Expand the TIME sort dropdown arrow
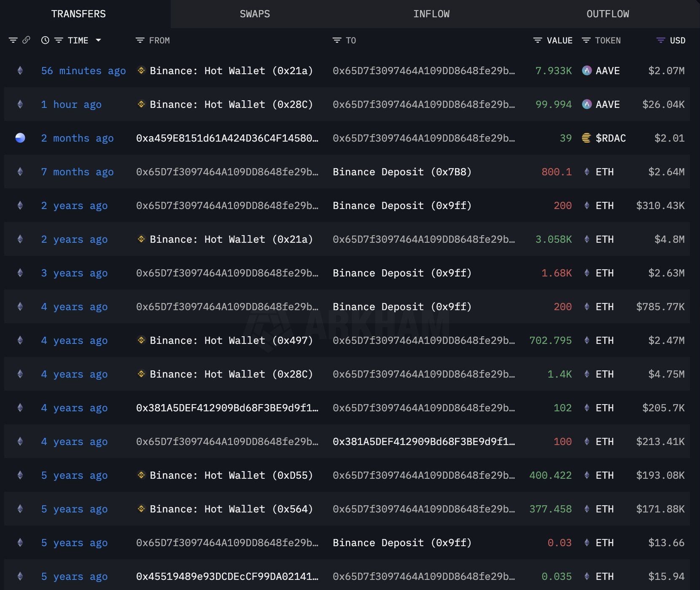The image size is (700, 590). [98, 40]
